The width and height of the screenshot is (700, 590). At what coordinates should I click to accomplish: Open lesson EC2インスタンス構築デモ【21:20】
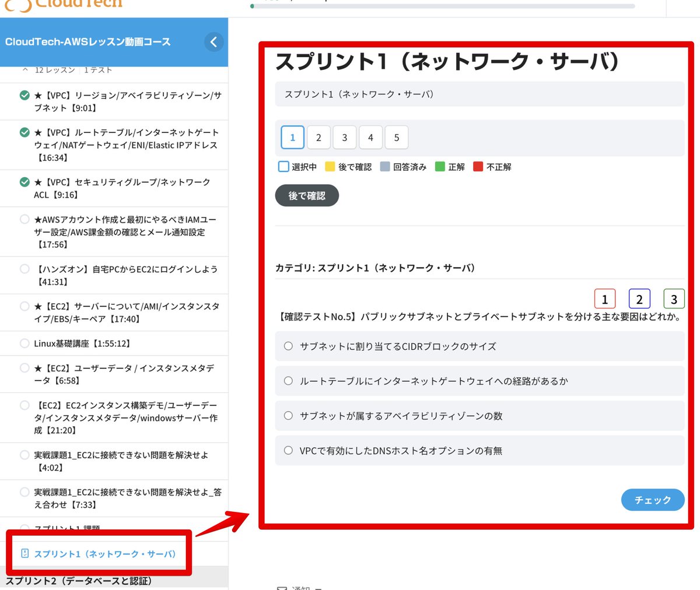[125, 417]
